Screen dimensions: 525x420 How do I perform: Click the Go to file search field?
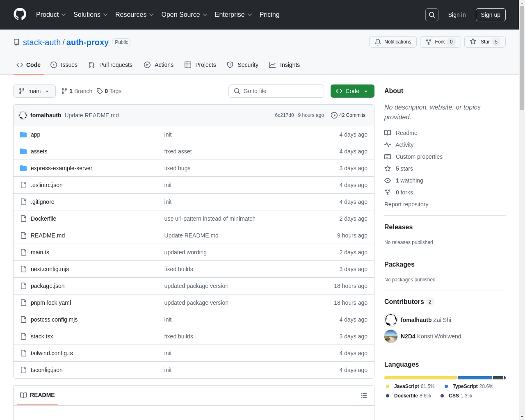coord(276,91)
